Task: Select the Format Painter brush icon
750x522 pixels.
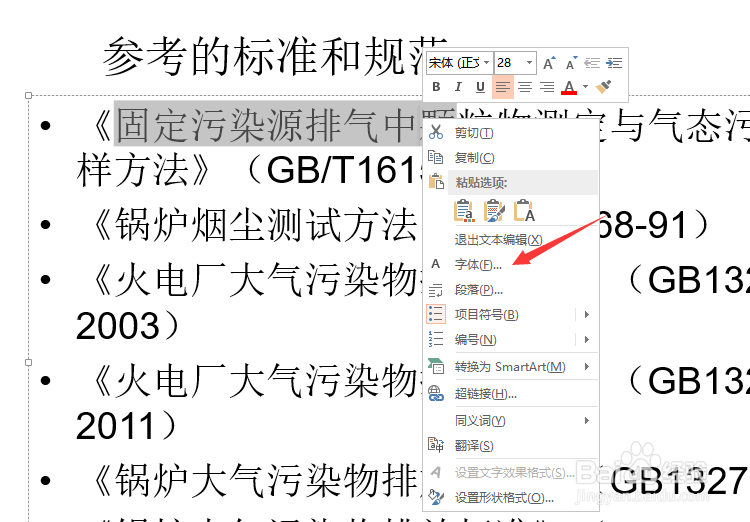Action: (604, 87)
